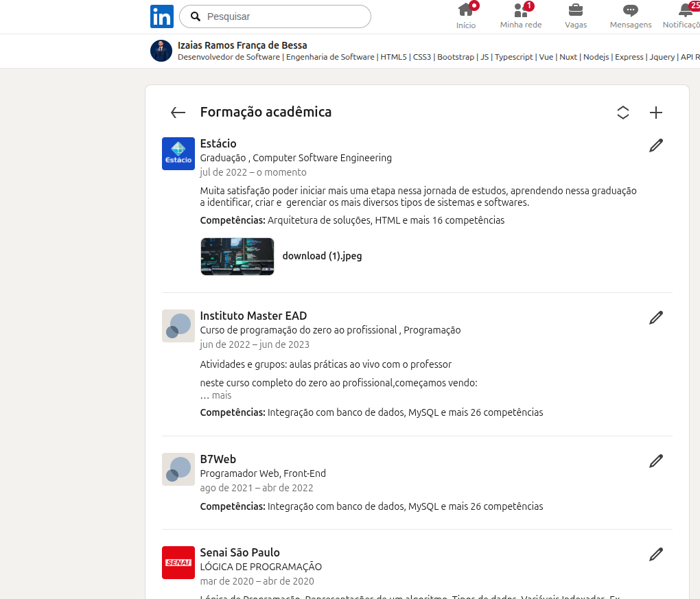Edit the B7Web education entry
The width and height of the screenshot is (700, 599).
[656, 461]
